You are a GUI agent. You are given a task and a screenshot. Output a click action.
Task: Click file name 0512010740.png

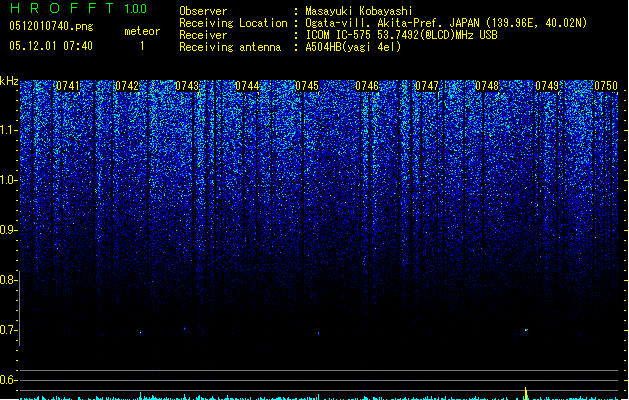coord(51,27)
